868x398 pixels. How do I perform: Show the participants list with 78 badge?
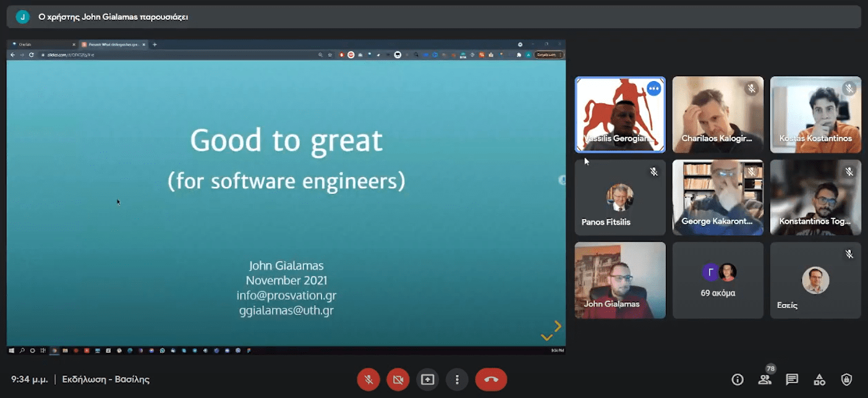[765, 379]
